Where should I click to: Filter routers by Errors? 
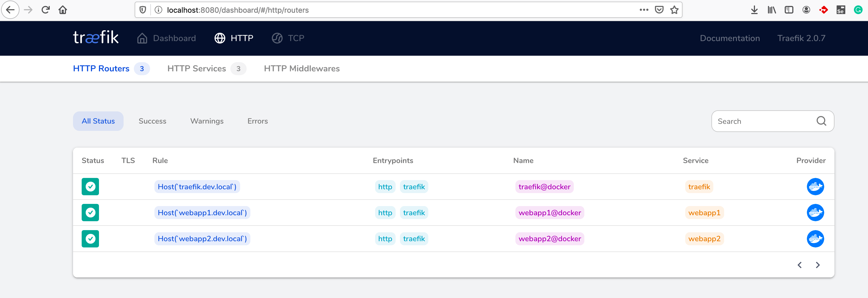pyautogui.click(x=257, y=121)
